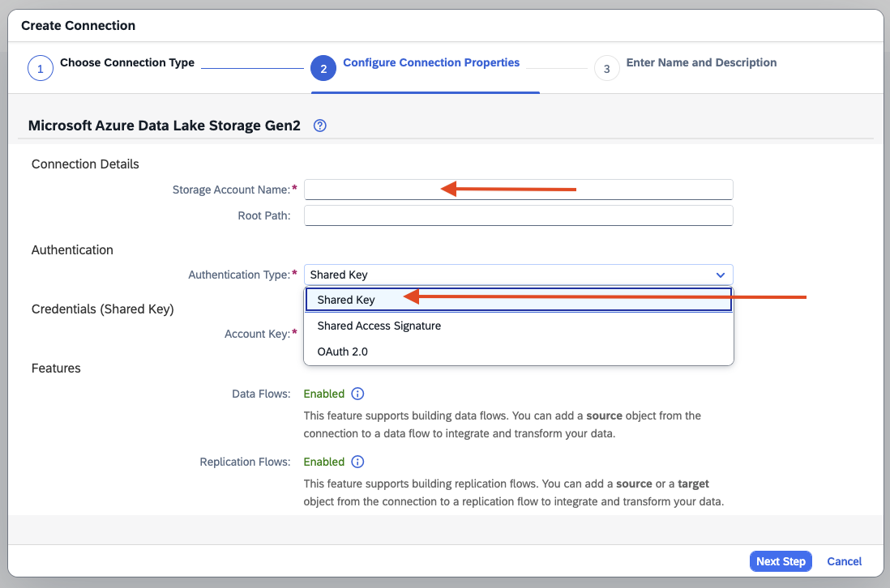Click the step 3 circle in wizard
Image resolution: width=890 pixels, height=588 pixels.
pos(606,69)
